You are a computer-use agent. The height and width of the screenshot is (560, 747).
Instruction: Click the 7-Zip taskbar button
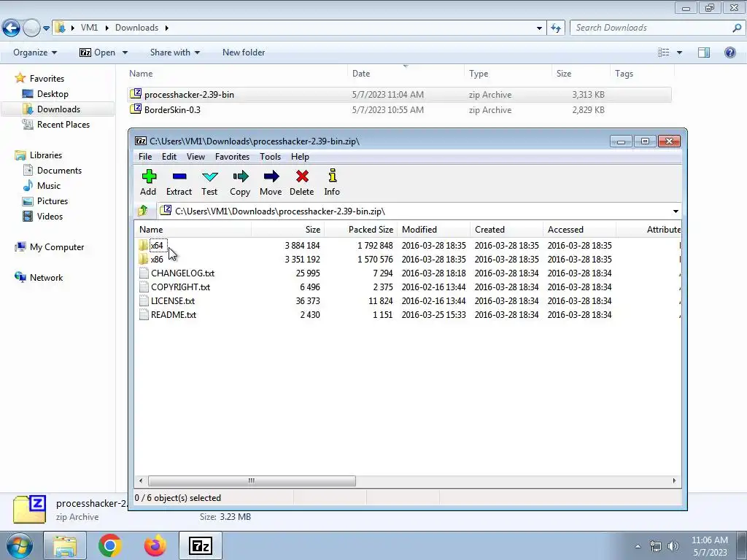201,545
